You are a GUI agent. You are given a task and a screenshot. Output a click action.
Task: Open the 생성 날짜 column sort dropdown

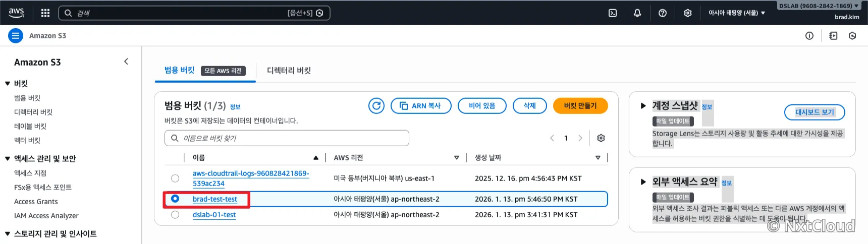click(x=598, y=158)
